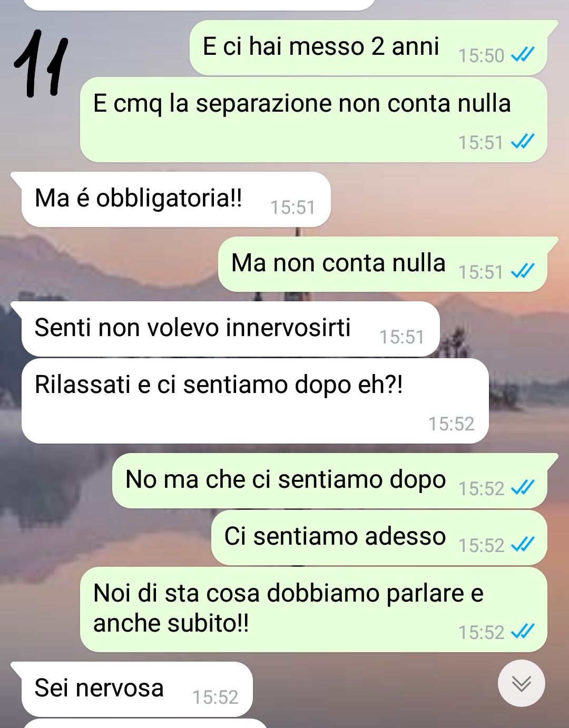The image size is (569, 728).
Task: Tap double ticks on 'E cmq la separazione' message
Action: (x=523, y=141)
